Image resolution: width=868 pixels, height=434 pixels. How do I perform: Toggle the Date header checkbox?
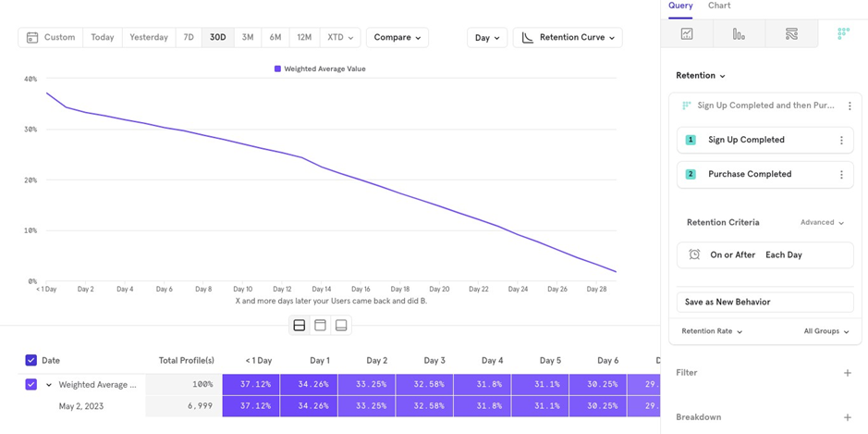[x=31, y=361]
